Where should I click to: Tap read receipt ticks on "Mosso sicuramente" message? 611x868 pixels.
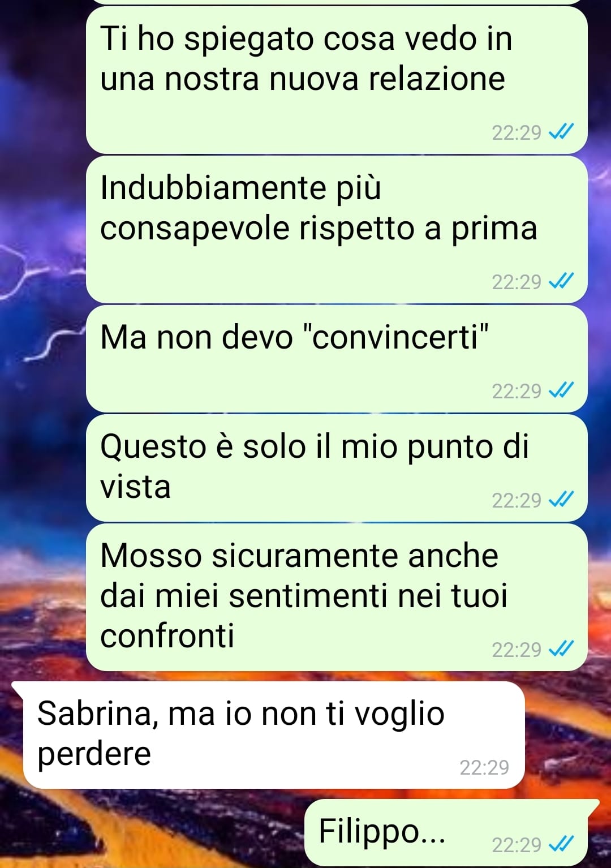tap(562, 648)
